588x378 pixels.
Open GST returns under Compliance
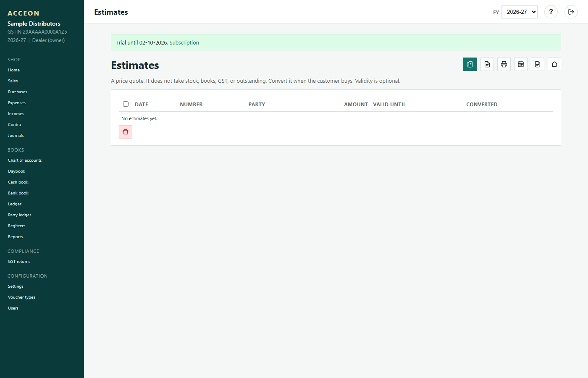point(19,262)
